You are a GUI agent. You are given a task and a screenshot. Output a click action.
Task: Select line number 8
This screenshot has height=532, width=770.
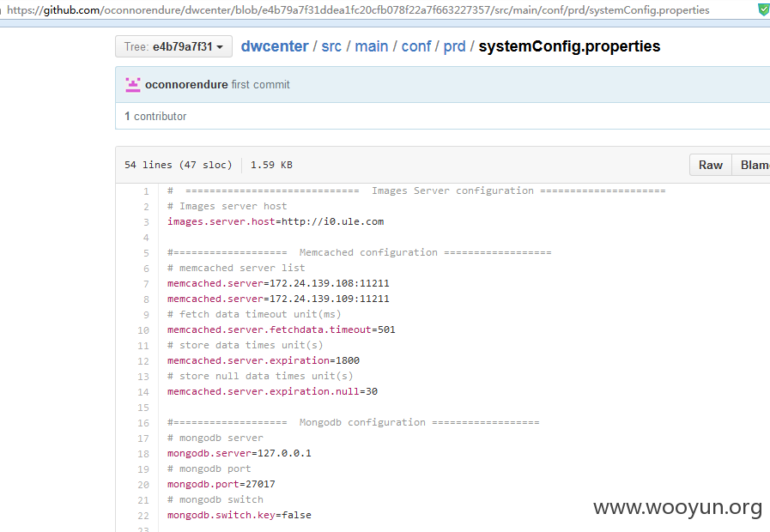(146, 299)
